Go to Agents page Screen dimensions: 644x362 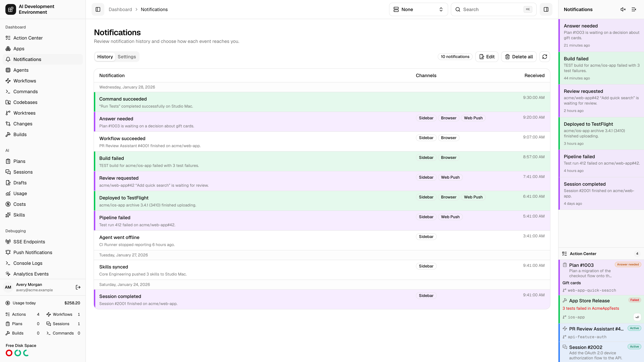click(x=43, y=70)
